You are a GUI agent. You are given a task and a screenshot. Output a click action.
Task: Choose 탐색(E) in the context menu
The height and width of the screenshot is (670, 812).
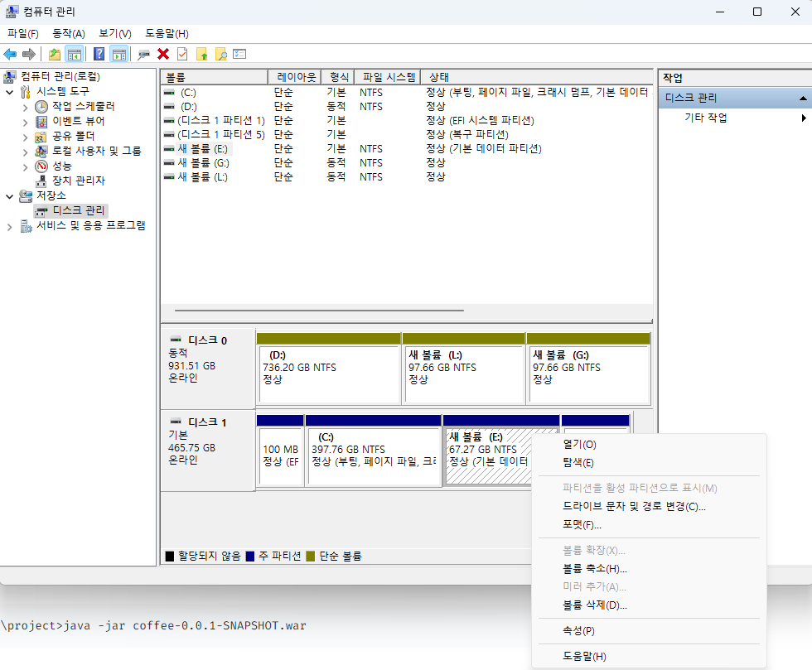[x=649, y=462]
